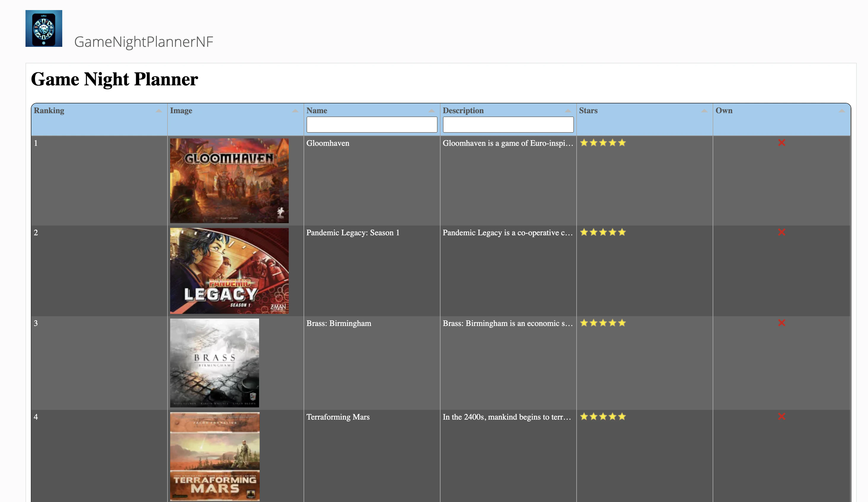Click the Pandemic Legacy description text
Viewport: 868px width, 502px height.
(x=508, y=233)
